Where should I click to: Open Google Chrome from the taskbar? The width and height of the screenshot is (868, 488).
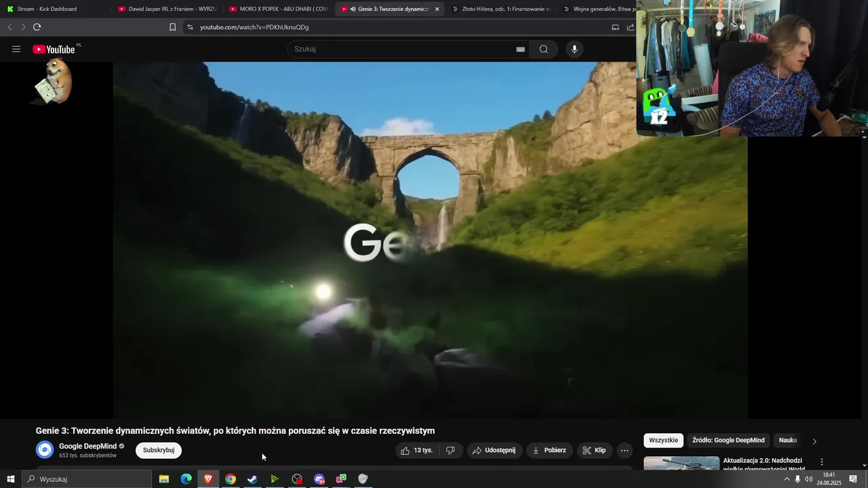(231, 479)
